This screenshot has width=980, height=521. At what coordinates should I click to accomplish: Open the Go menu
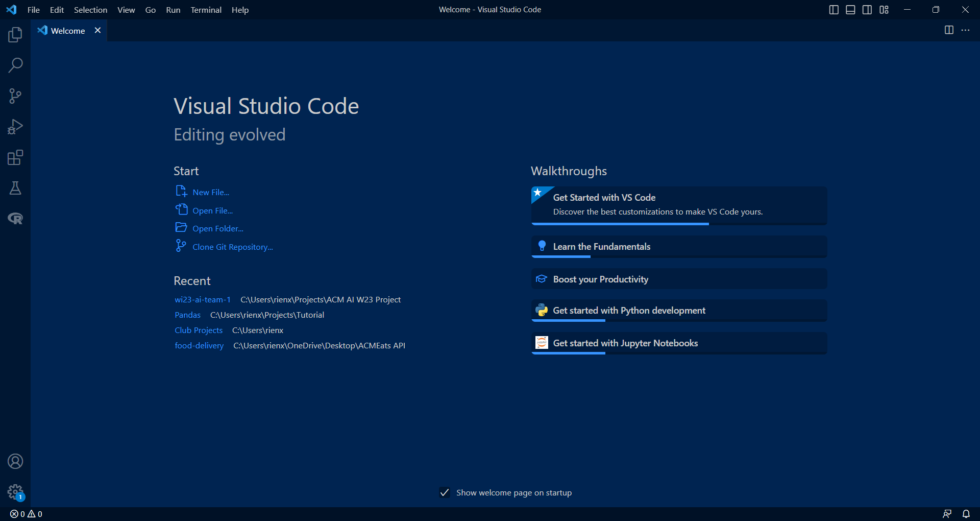coord(151,10)
